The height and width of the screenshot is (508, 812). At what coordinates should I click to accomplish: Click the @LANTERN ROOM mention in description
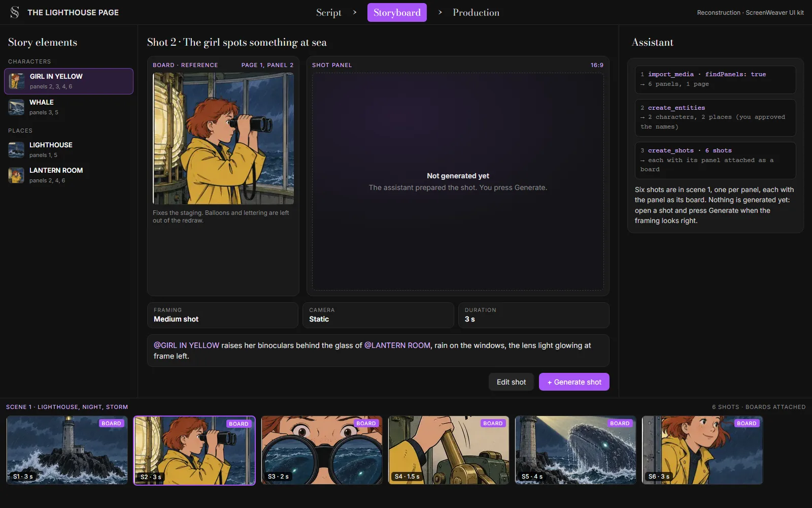click(397, 345)
